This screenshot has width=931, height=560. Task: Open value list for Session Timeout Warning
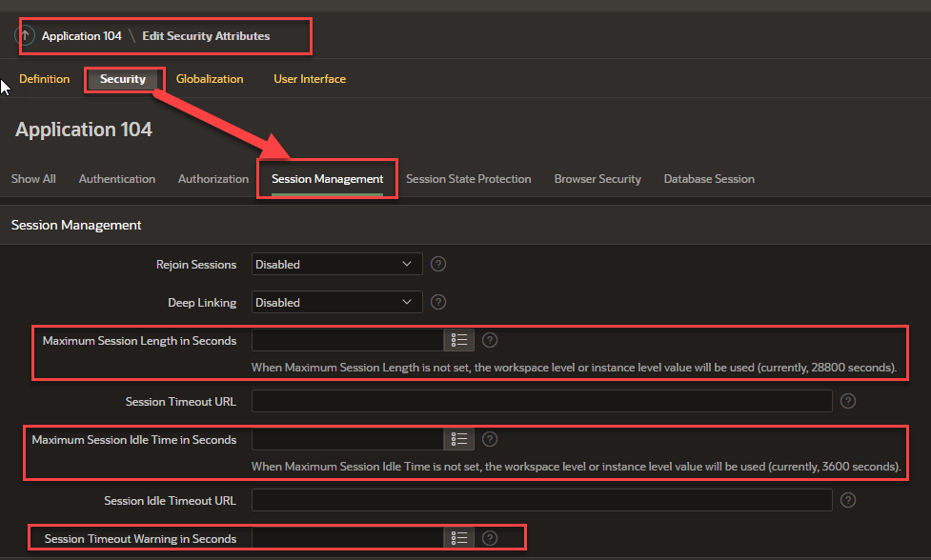point(459,538)
